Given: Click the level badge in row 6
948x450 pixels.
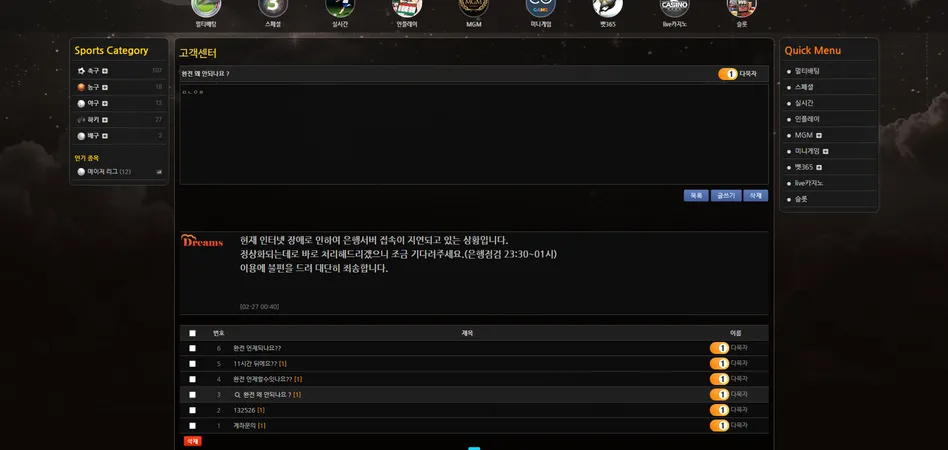Looking at the screenshot, I should coord(719,348).
